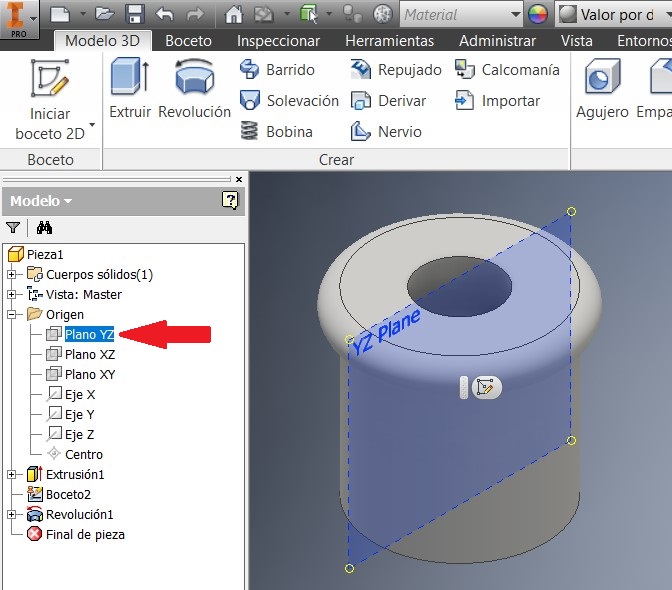Open the Material dropdown box
This screenshot has width=672, height=590.
point(461,15)
